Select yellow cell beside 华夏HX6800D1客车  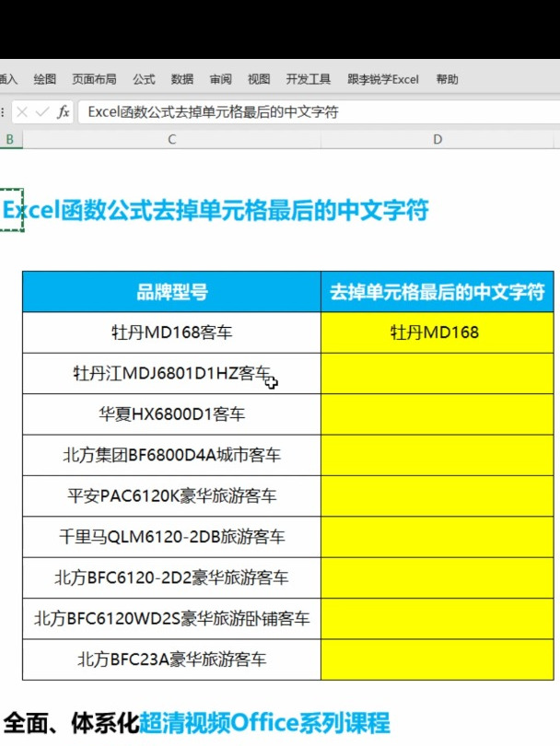pos(437,414)
